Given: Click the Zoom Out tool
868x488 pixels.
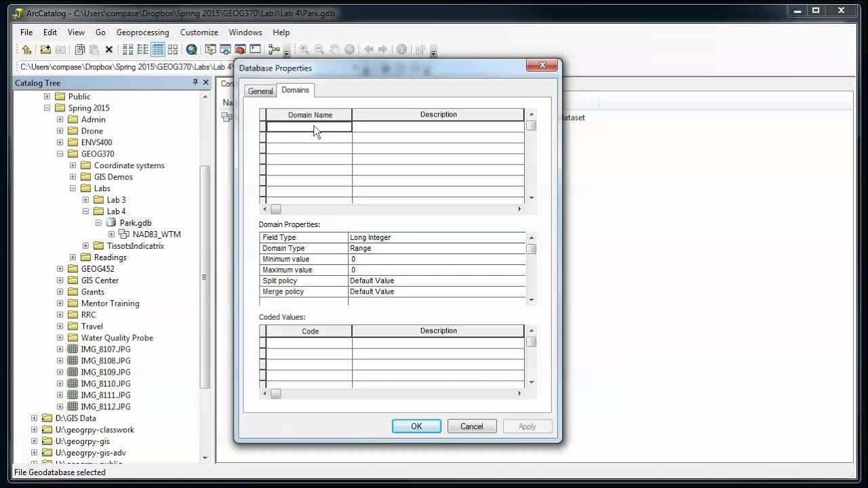Looking at the screenshot, I should [319, 49].
